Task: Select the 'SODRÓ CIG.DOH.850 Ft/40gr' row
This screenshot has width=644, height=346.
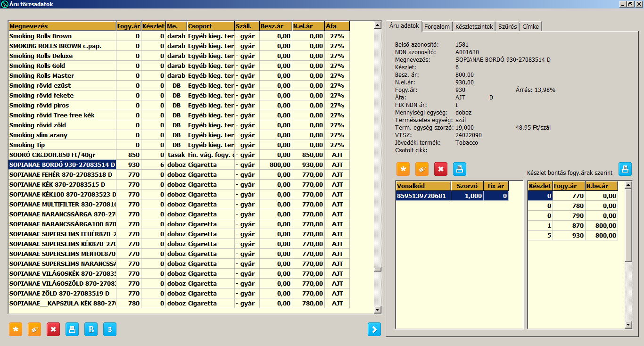Action: tap(179, 155)
